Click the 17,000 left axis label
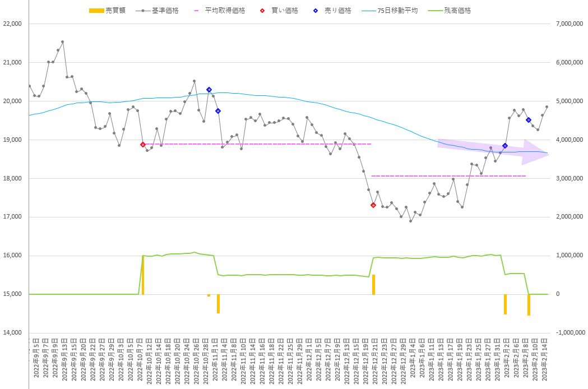 (12, 217)
